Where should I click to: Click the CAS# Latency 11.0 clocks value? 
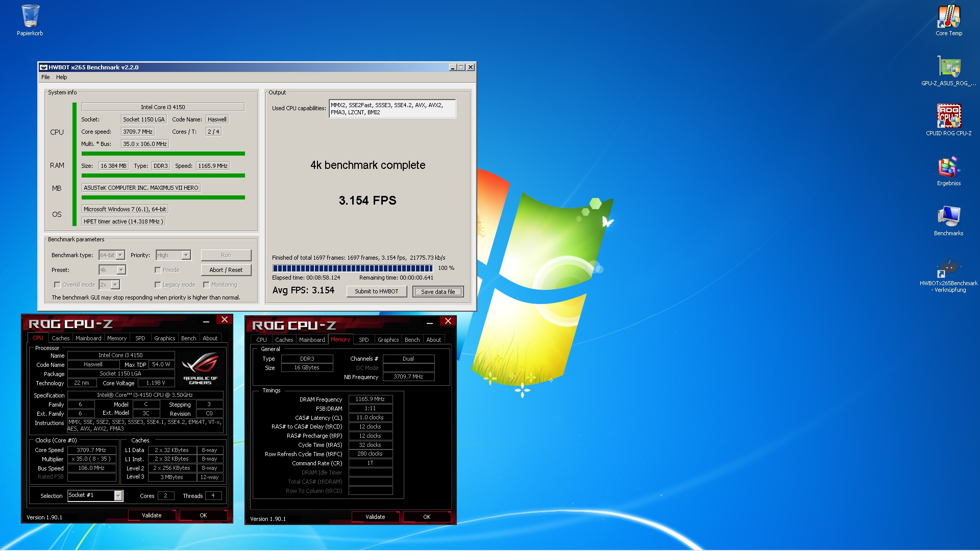pos(371,418)
